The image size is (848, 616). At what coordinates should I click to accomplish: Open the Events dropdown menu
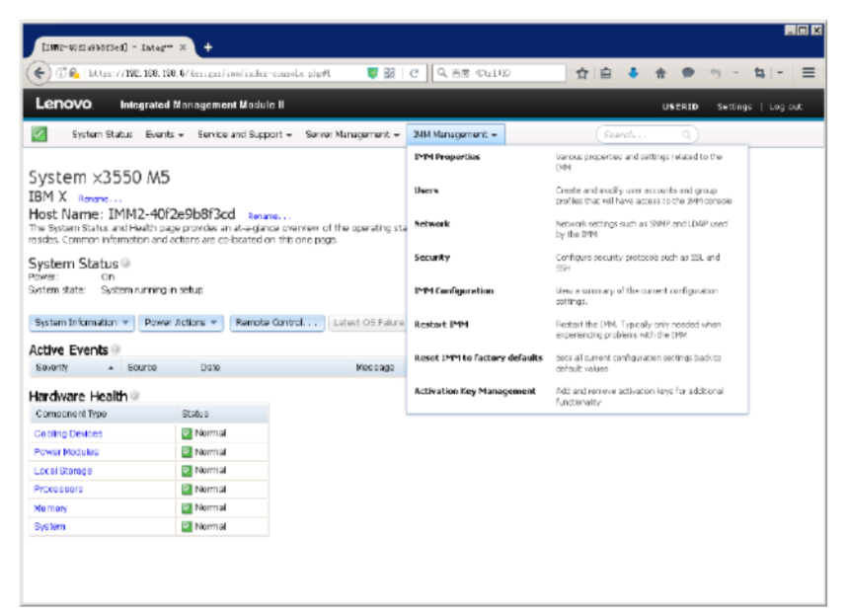tap(165, 134)
